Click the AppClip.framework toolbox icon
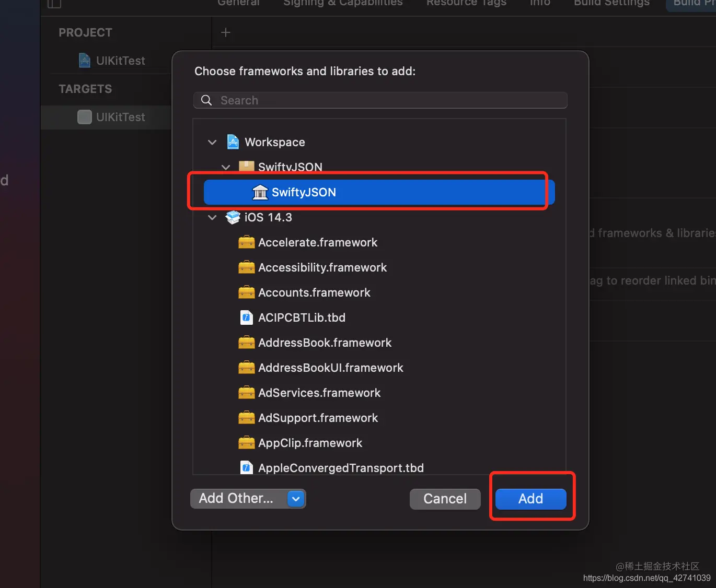716x588 pixels. point(246,443)
